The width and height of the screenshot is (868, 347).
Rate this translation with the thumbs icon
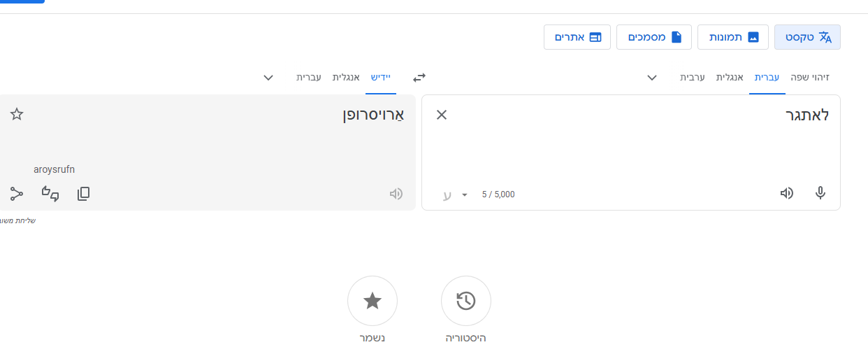[50, 194]
